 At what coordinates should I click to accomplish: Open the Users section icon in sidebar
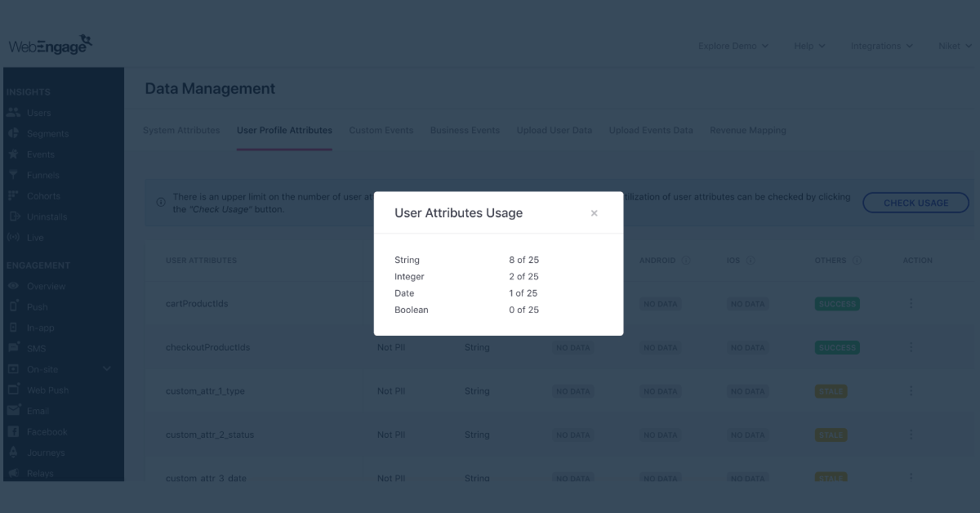13,113
